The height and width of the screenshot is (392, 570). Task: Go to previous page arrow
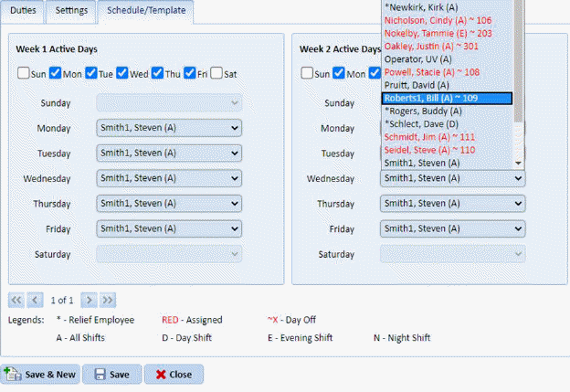[x=35, y=300]
